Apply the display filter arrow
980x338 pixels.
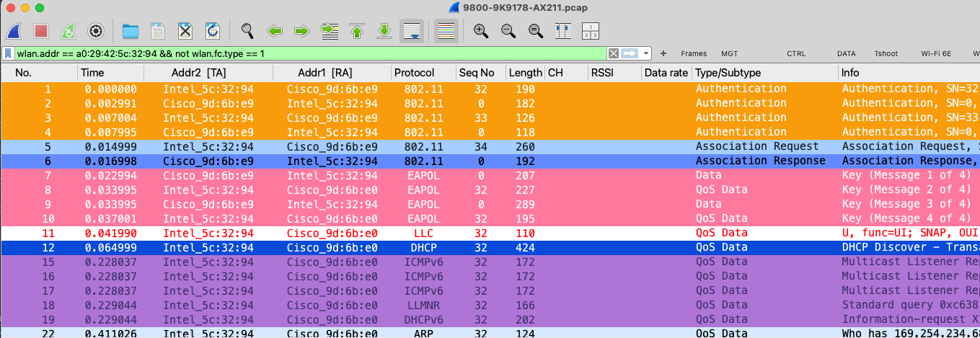[630, 53]
